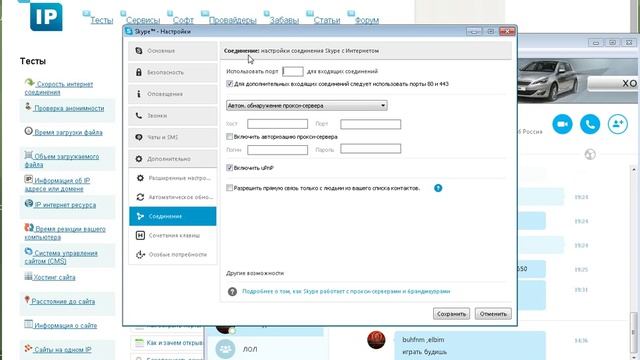Viewport: 640px width, 360px height.
Task: Click the gear icon beside Дополнительно
Action: pyautogui.click(x=139, y=159)
